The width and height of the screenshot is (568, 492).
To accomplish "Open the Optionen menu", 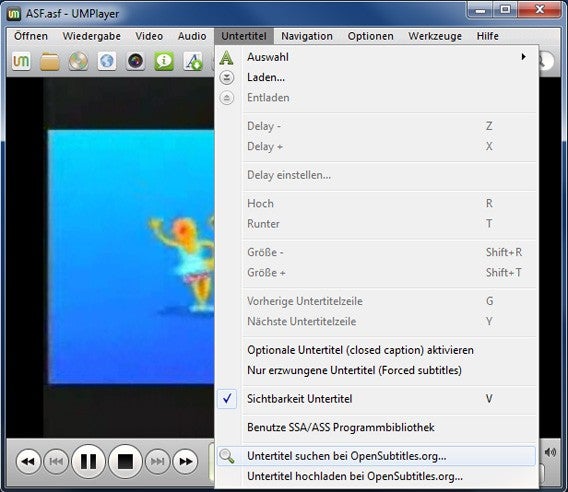I will tap(371, 36).
